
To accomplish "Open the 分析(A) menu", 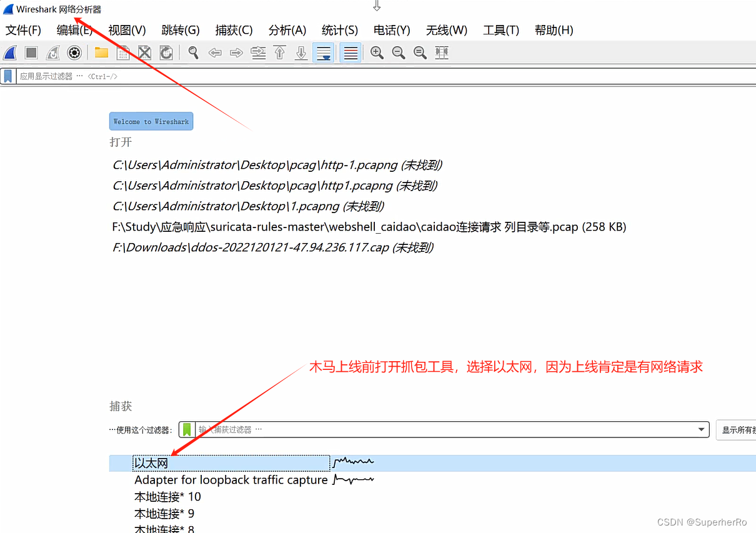I will (x=287, y=30).
